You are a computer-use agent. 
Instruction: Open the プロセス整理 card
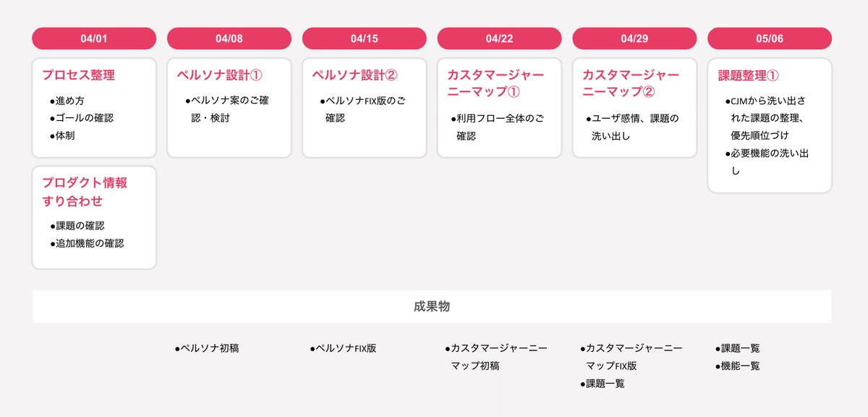(x=94, y=108)
